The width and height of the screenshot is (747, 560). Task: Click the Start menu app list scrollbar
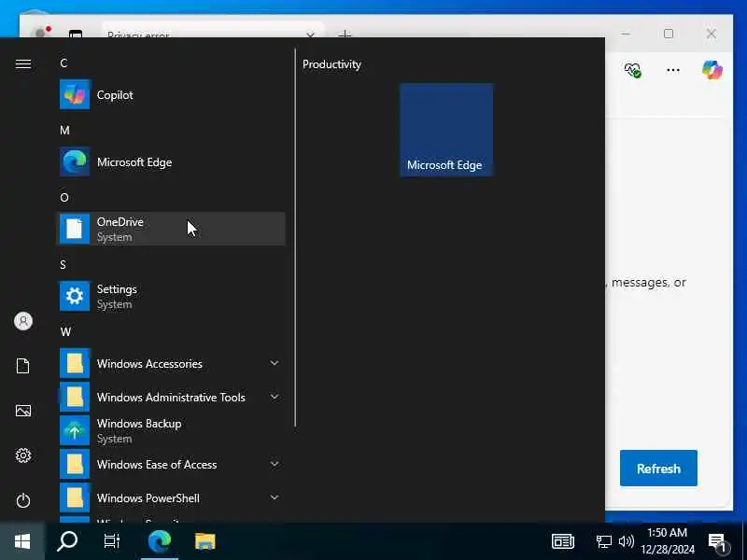tap(295, 237)
